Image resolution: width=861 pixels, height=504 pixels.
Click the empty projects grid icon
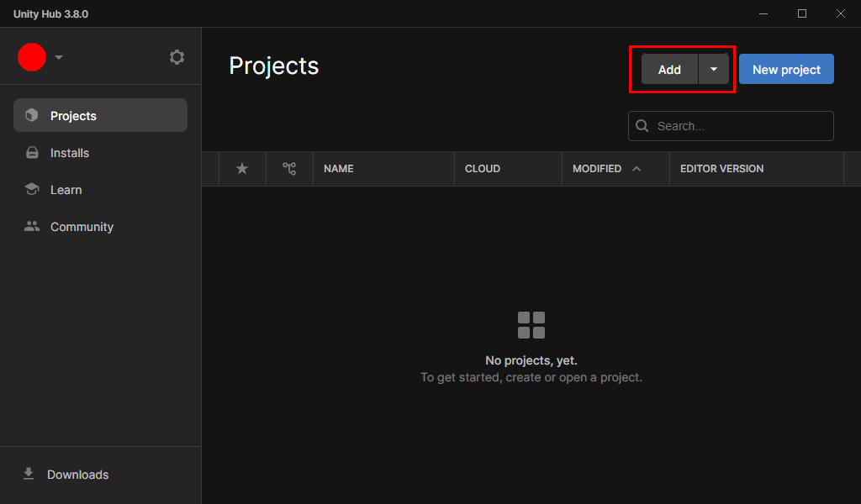tap(531, 325)
